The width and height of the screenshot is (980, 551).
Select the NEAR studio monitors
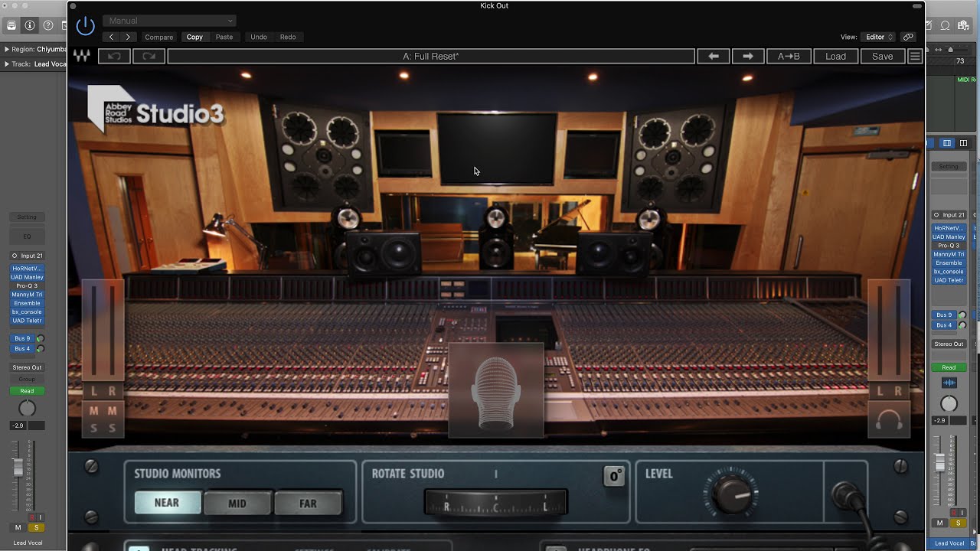[167, 503]
